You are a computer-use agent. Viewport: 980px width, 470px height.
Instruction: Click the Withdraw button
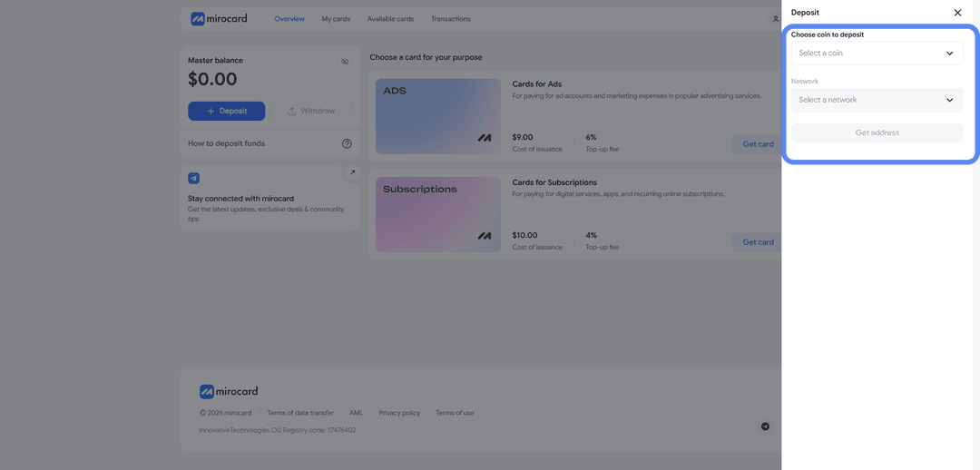tap(311, 112)
